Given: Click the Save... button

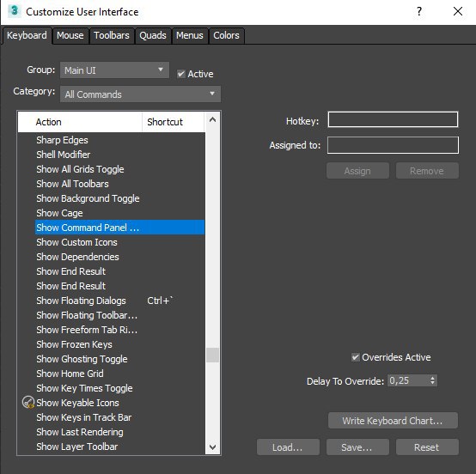Looking at the screenshot, I should pos(357,447).
